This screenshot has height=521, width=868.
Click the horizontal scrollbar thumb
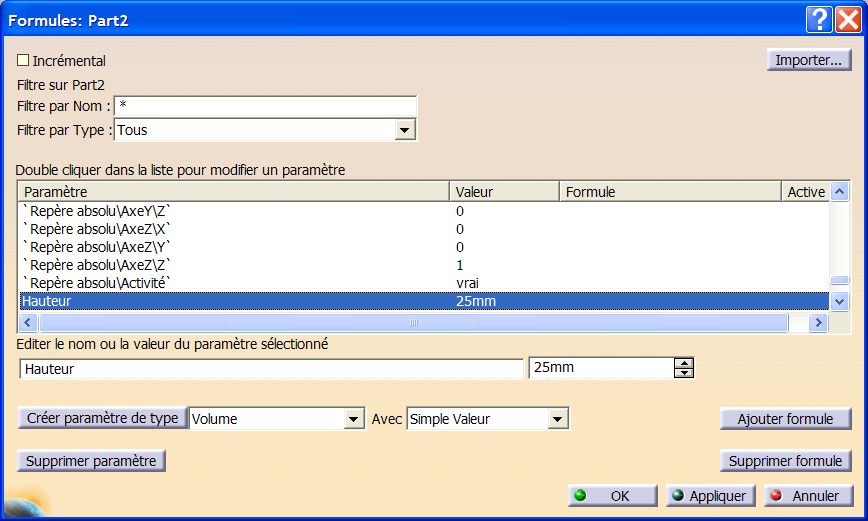pyautogui.click(x=414, y=322)
